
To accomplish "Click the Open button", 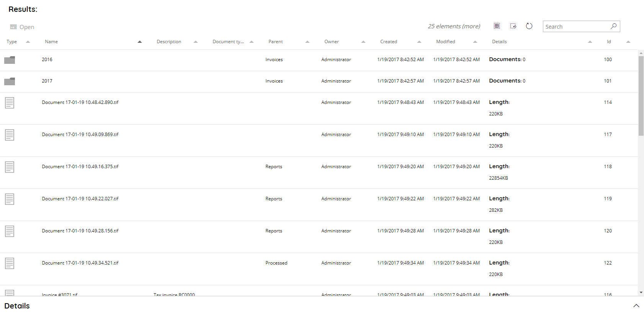I will coord(22,27).
